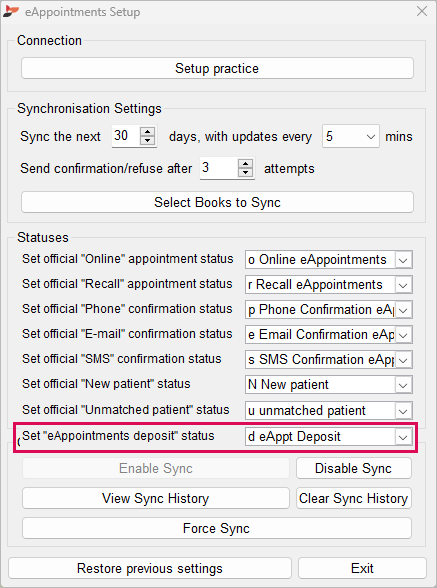Open Select Books to Sync

[217, 202]
